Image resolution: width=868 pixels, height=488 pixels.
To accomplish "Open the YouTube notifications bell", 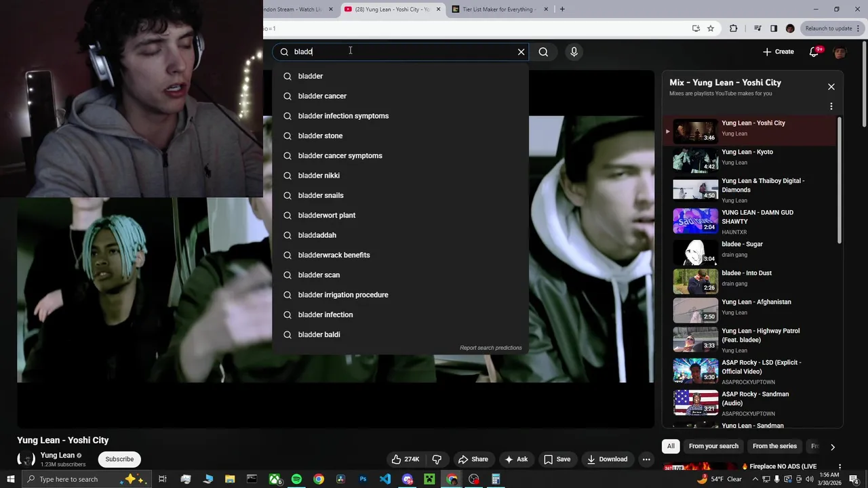I will [814, 52].
